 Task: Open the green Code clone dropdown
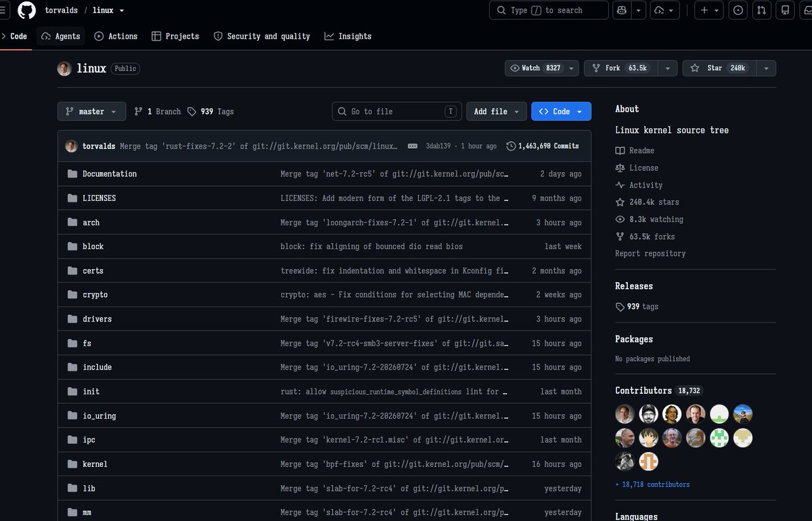click(x=561, y=112)
